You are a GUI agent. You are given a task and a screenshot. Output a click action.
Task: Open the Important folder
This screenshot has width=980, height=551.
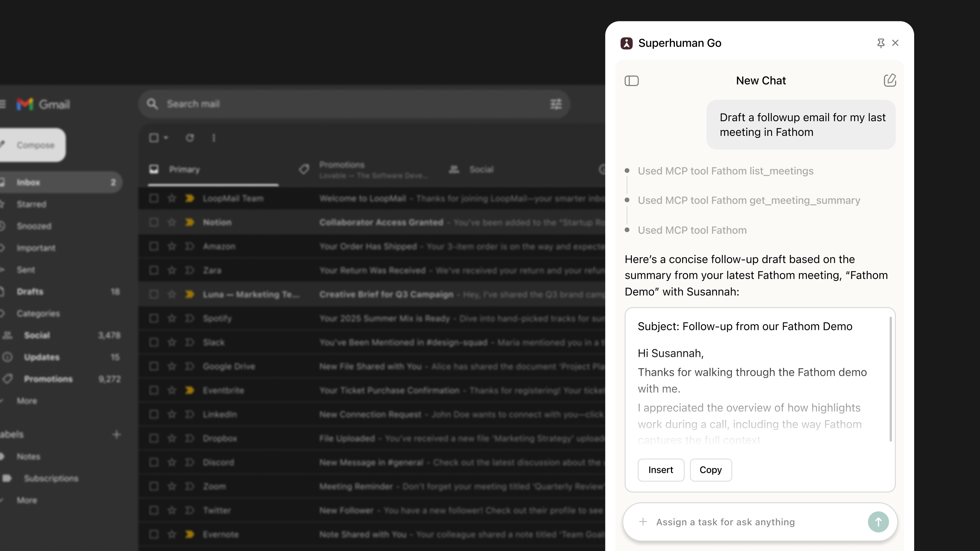(x=36, y=248)
